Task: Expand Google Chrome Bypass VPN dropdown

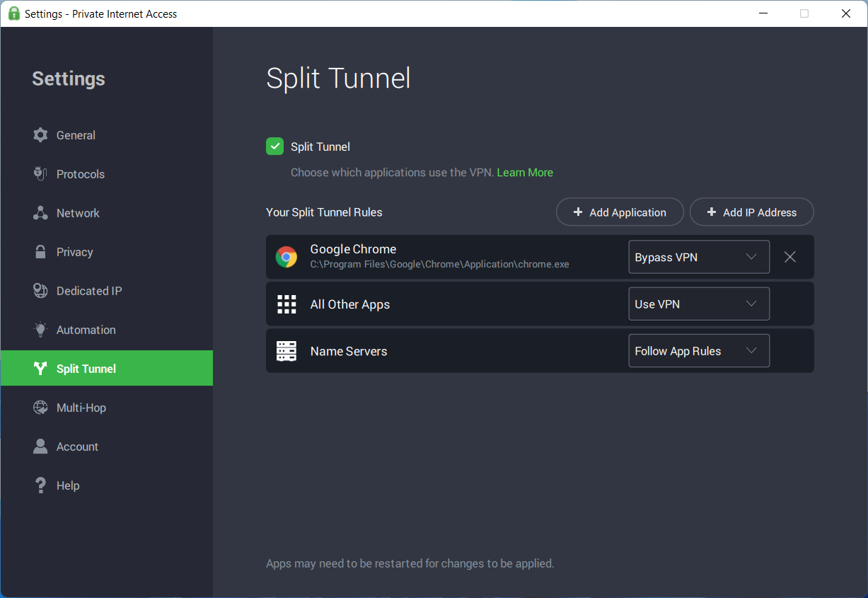Action: pyautogui.click(x=698, y=257)
